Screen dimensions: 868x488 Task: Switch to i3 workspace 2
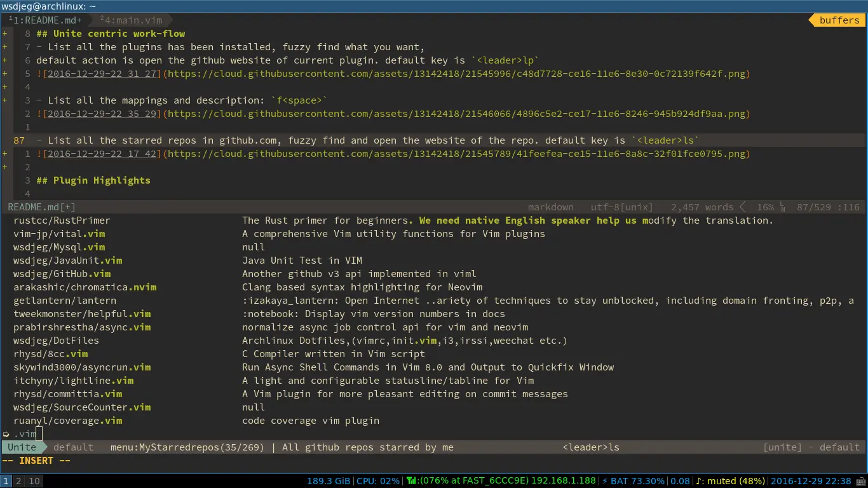[19, 481]
